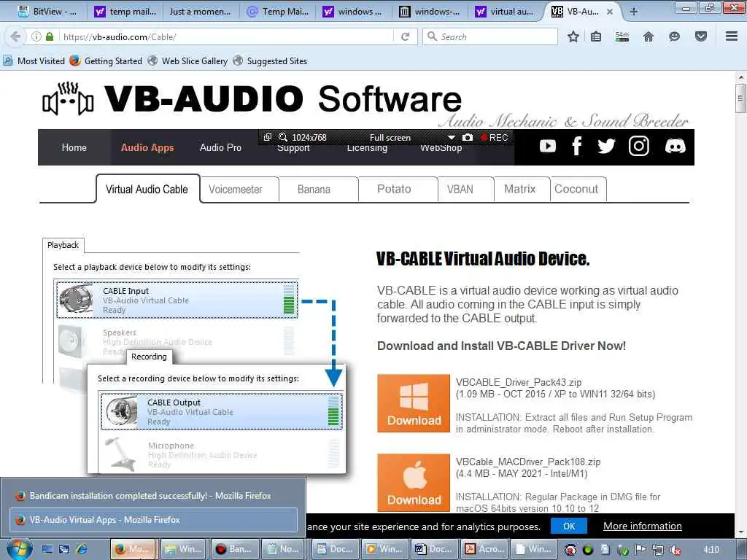Accept cookies with the OK button
Viewport: 747px width, 560px height.
(x=569, y=526)
